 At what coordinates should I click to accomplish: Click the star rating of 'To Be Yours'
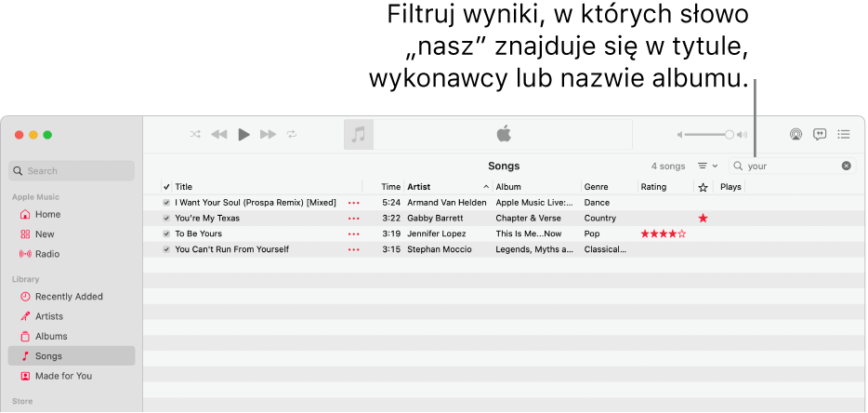[664, 234]
